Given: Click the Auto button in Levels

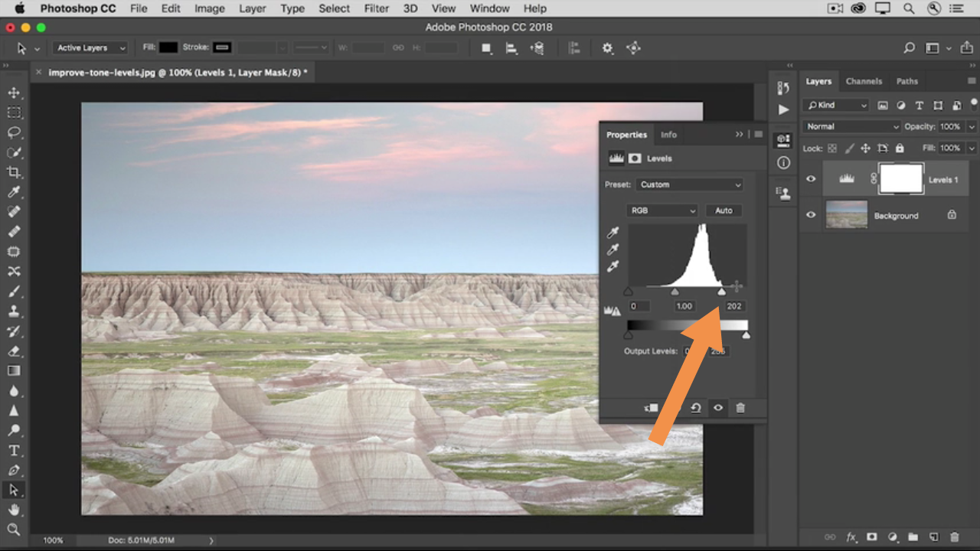Looking at the screenshot, I should pyautogui.click(x=724, y=210).
